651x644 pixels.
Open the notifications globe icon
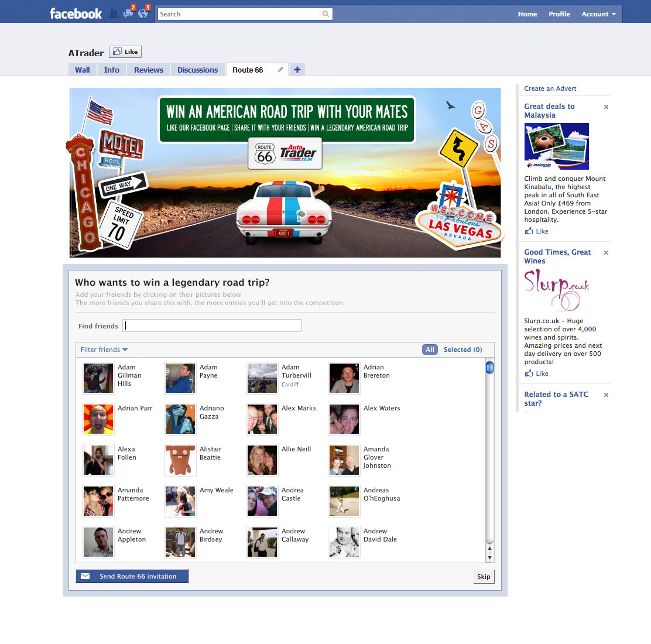click(143, 13)
